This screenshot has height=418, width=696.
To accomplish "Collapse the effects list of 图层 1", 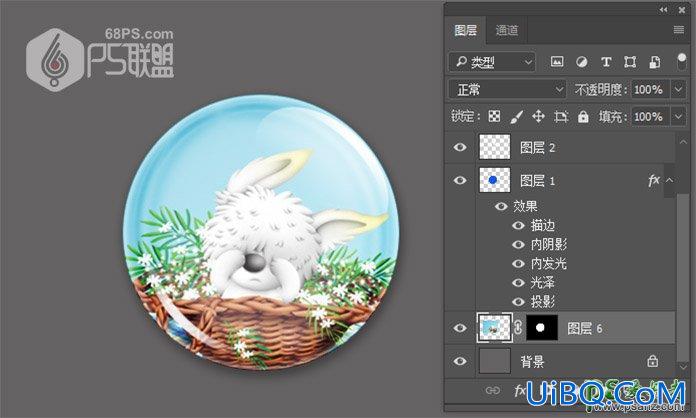I will pos(669,180).
